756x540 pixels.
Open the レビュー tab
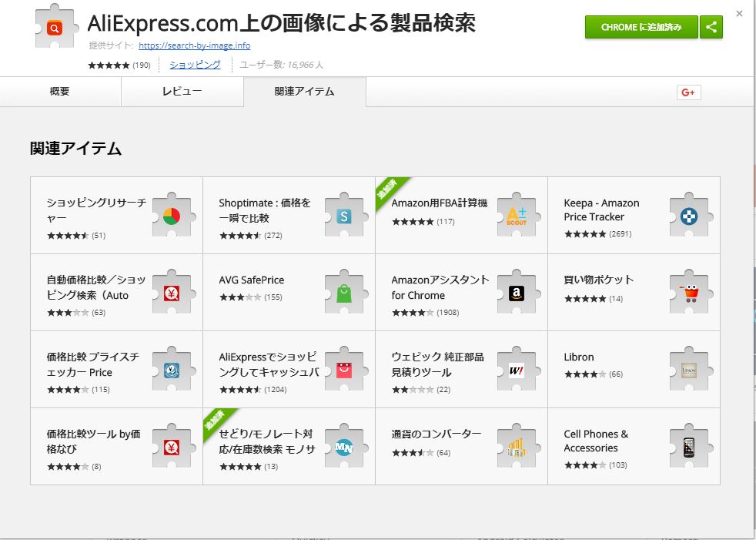click(x=182, y=92)
